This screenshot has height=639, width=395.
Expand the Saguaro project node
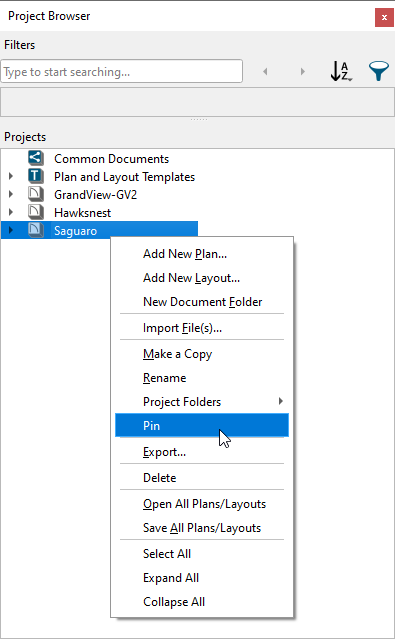11,230
